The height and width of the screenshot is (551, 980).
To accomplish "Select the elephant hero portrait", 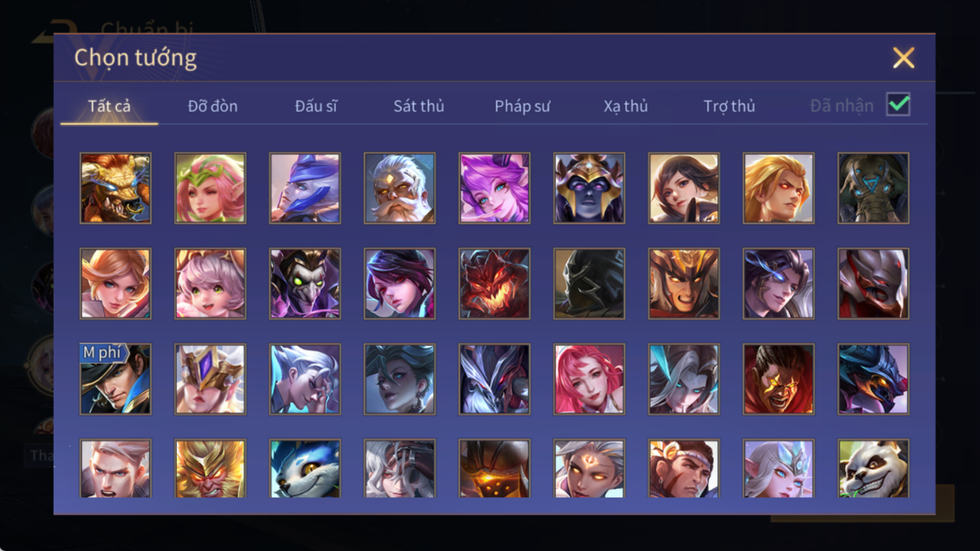I will (x=873, y=188).
